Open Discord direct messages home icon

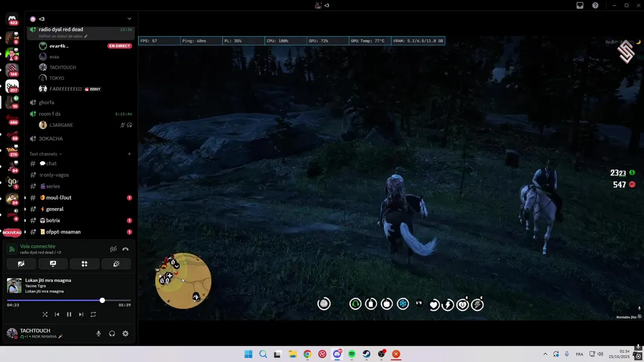[x=13, y=19]
